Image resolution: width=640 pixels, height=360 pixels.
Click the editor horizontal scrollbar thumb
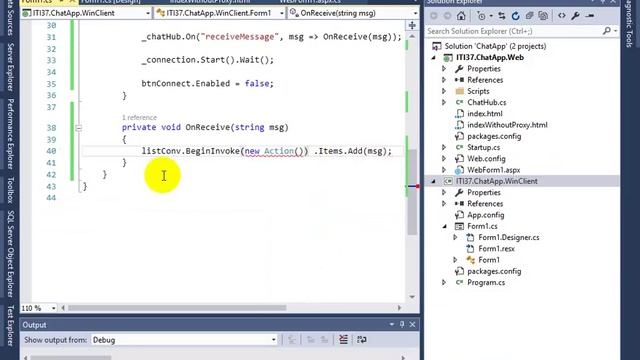point(177,308)
